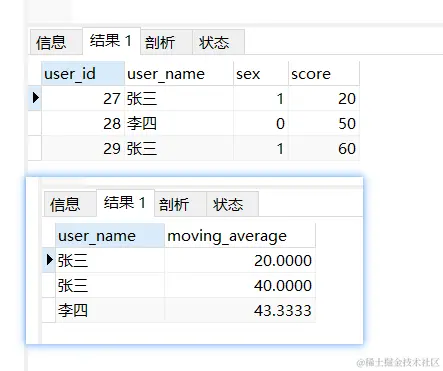Image resolution: width=443 pixels, height=371 pixels.
Task: Select the 结果 1 tab in the upper panel
Action: pyautogui.click(x=111, y=41)
